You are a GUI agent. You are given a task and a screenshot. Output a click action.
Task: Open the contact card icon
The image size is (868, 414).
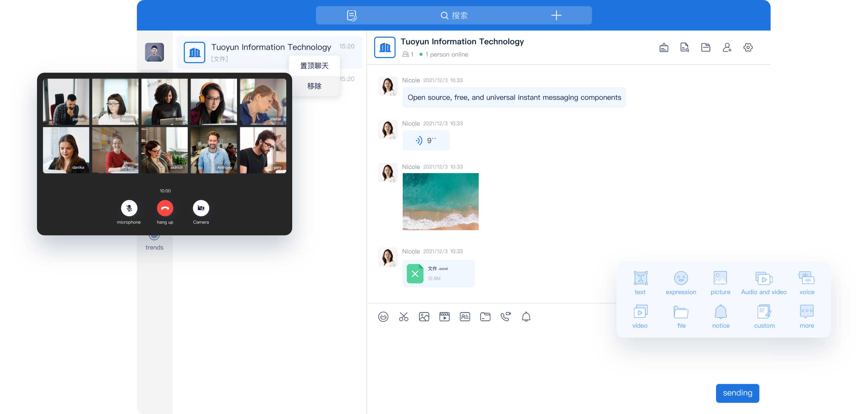click(465, 317)
